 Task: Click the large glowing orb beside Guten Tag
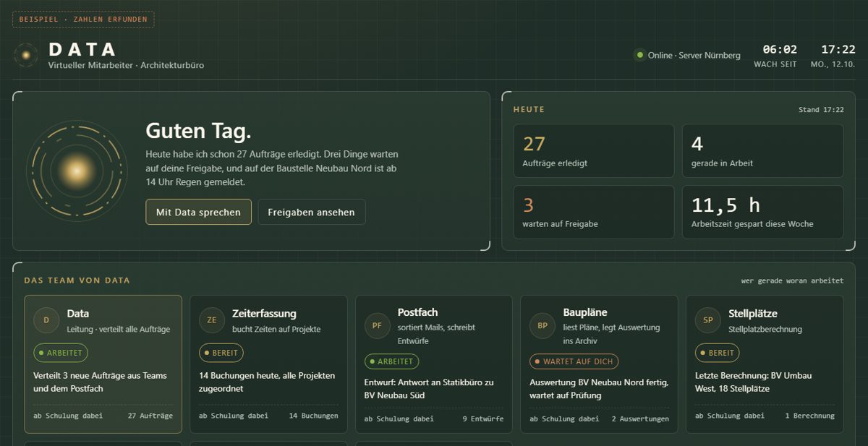[77, 171]
